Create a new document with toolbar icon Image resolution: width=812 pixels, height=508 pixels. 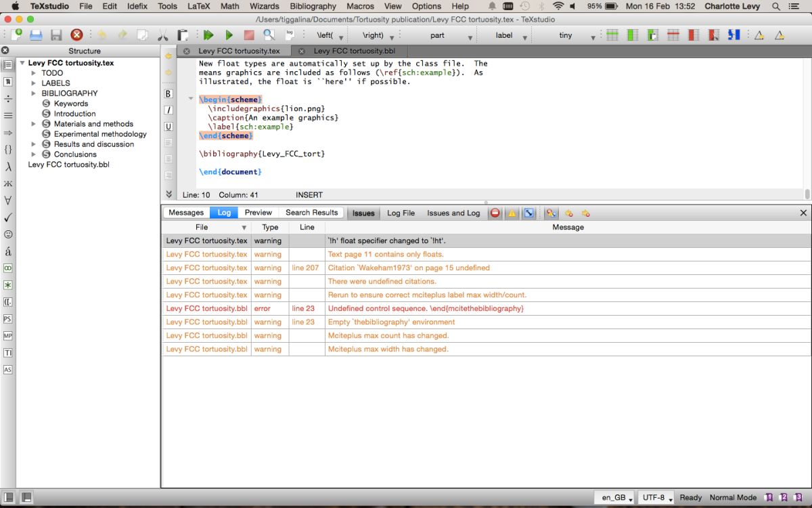[15, 35]
